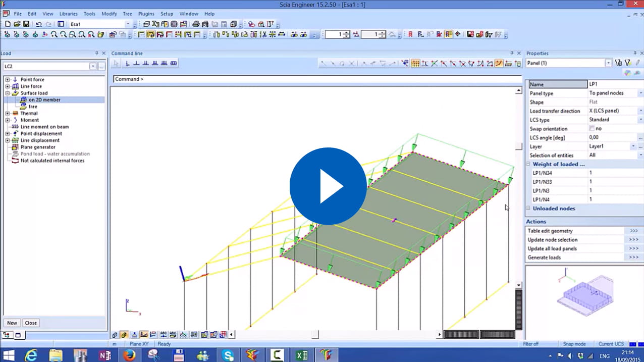Open Firefox from the taskbar

pos(129,355)
